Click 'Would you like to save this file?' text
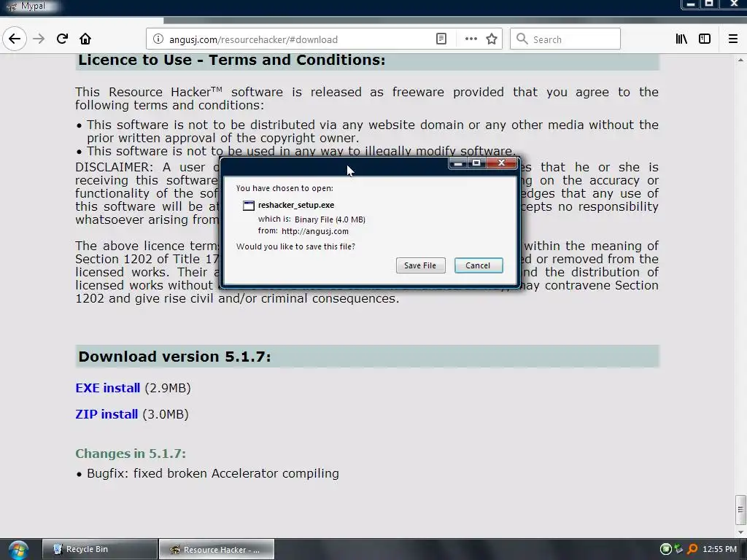The width and height of the screenshot is (747, 560). point(296,246)
